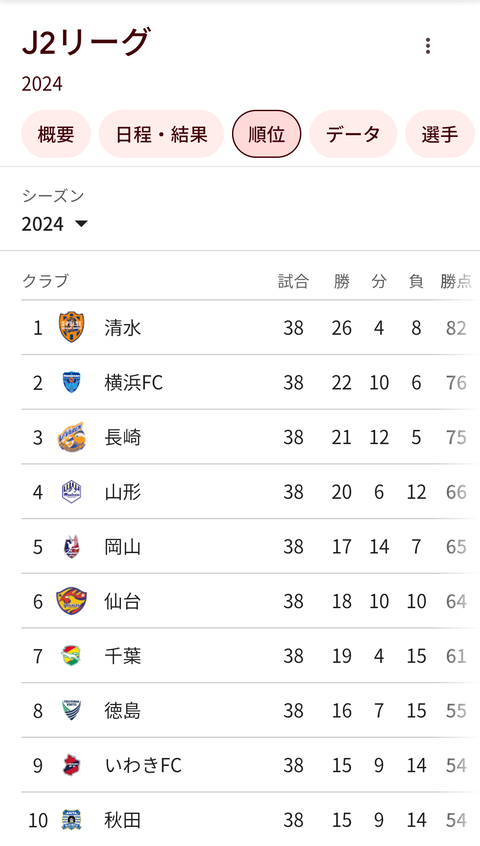
Task: Open the データ tab
Action: coord(353,134)
